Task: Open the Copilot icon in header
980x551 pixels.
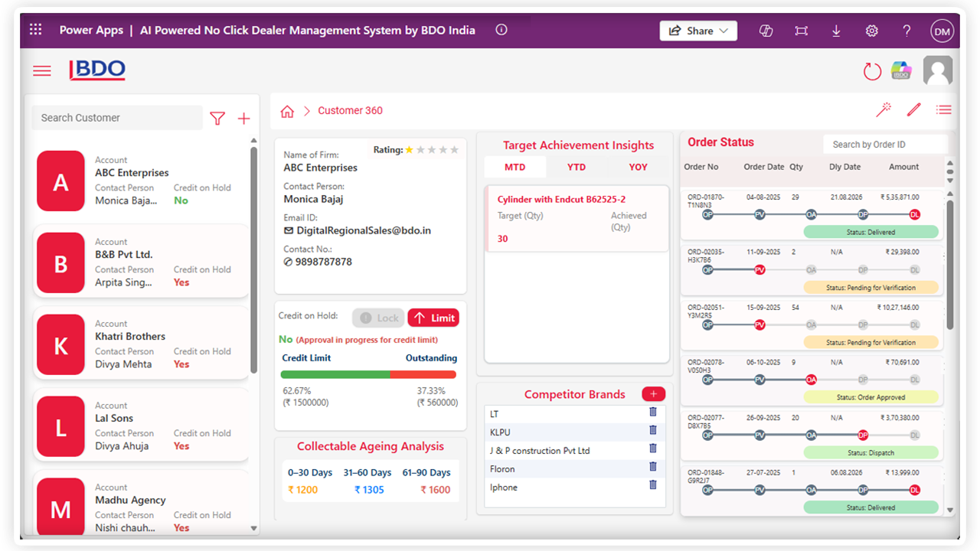Action: 765,31
